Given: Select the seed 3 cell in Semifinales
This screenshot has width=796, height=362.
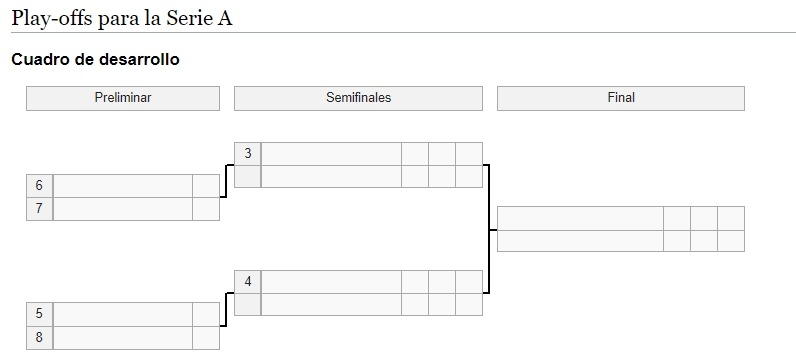Looking at the screenshot, I should pos(248,154).
